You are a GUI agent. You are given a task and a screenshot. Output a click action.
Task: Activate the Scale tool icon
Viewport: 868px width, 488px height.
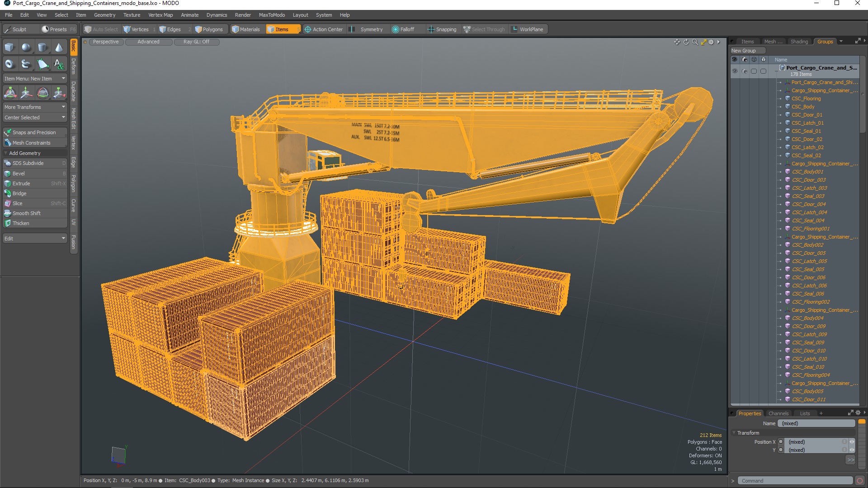[59, 93]
